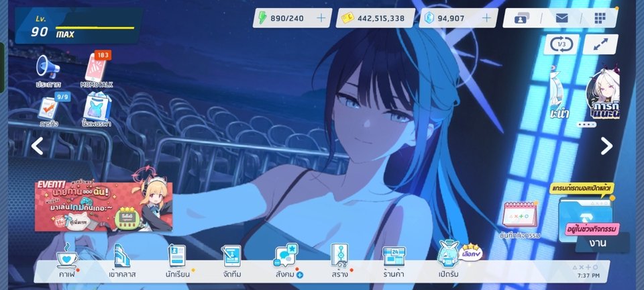644x290 pixels.
Task: Add energy with plus beside 890/240
Action: click(321, 18)
